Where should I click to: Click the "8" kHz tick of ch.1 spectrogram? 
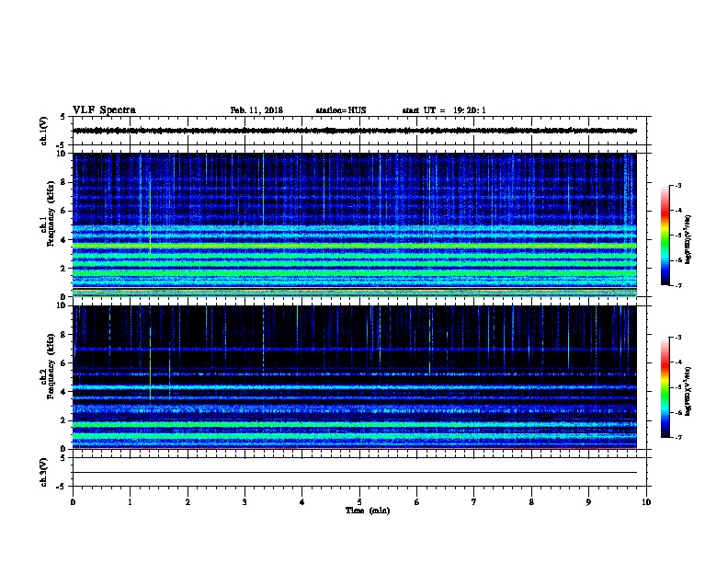[63, 182]
